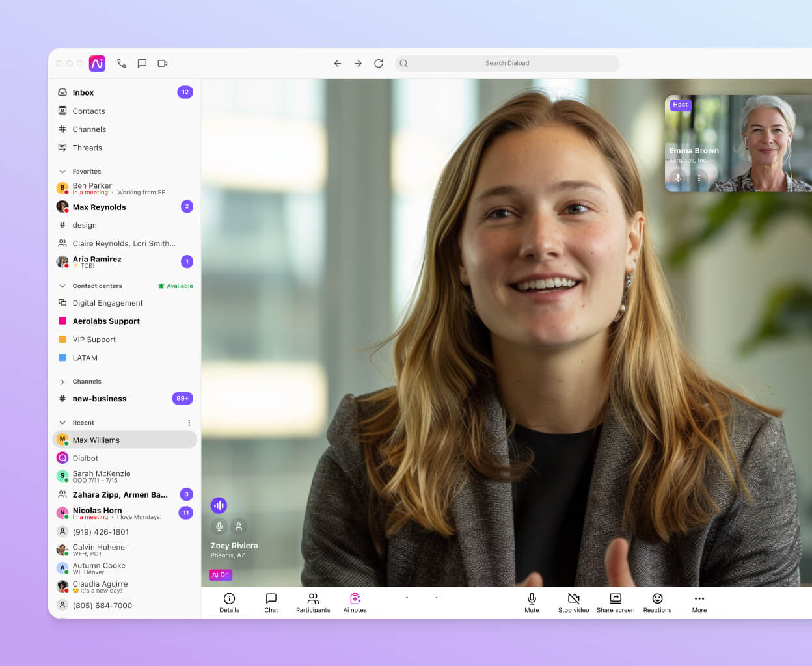Mute Emma Brown's microphone in her tile

click(x=677, y=178)
